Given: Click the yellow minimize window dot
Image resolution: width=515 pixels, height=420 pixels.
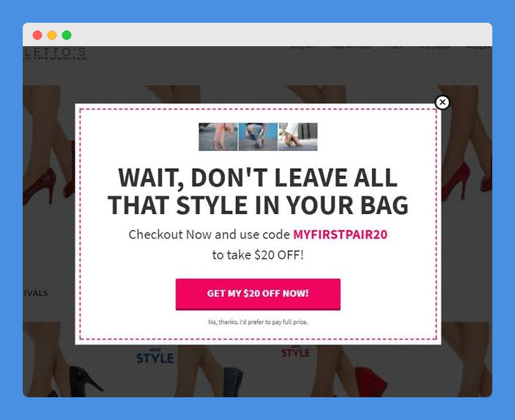Looking at the screenshot, I should pyautogui.click(x=52, y=35).
